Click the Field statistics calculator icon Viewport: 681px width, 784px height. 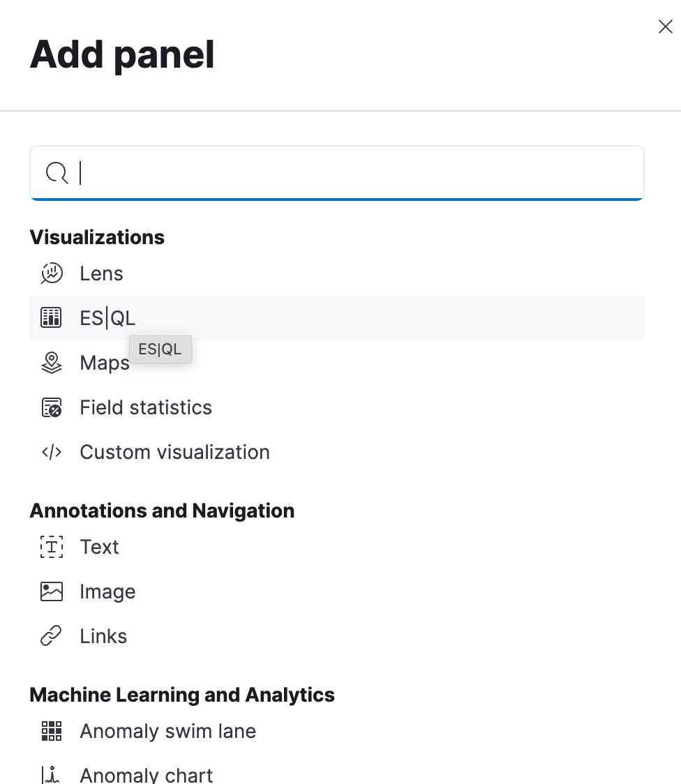pyautogui.click(x=52, y=407)
